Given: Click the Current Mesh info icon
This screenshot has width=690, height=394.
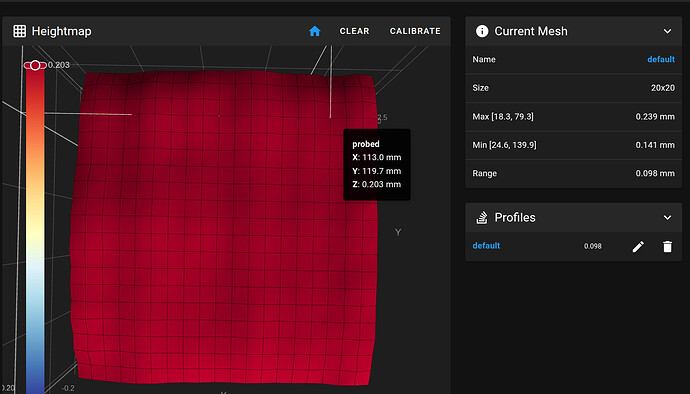Looking at the screenshot, I should point(482,31).
